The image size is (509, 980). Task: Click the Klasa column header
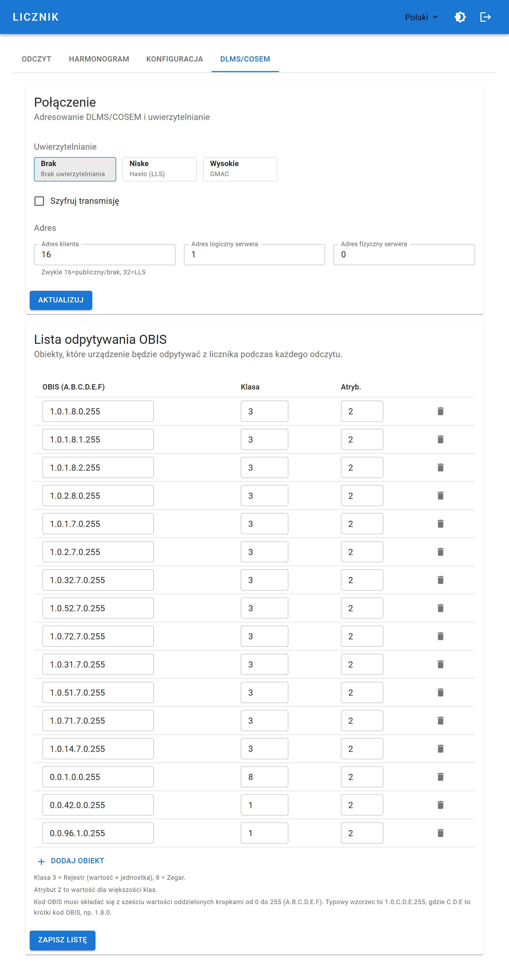click(250, 387)
